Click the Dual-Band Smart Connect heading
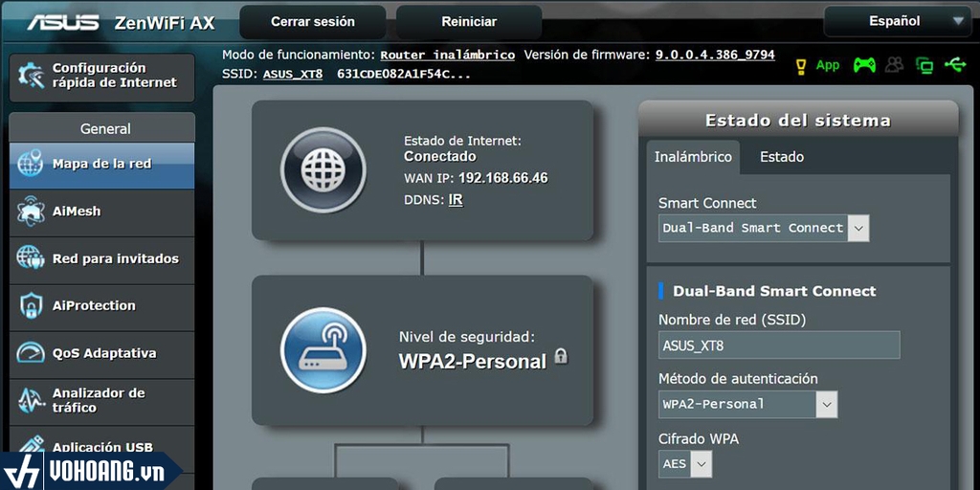Screen dimensions: 980x490 pyautogui.click(x=774, y=291)
